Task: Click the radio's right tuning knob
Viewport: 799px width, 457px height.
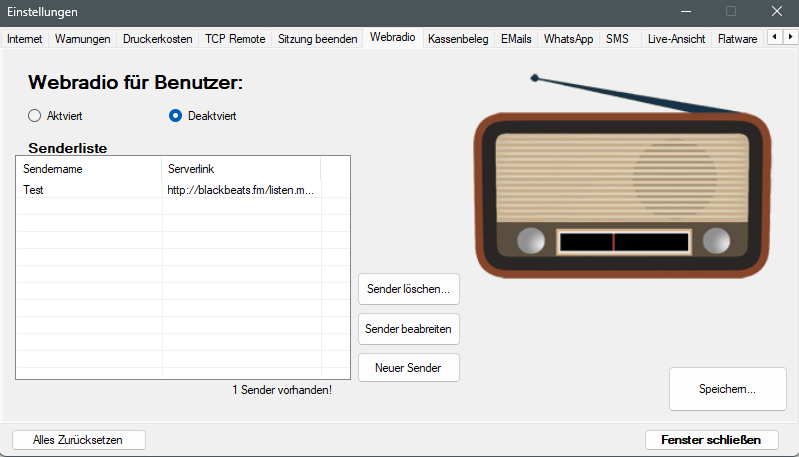Action: coord(716,240)
